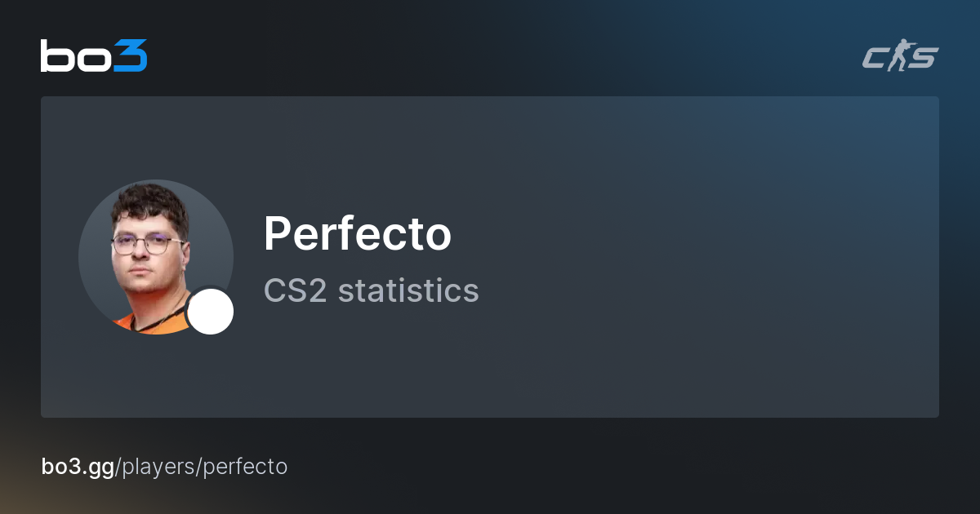
Task: Click the white 'bo' letters of the logo
Action: pos(77,56)
